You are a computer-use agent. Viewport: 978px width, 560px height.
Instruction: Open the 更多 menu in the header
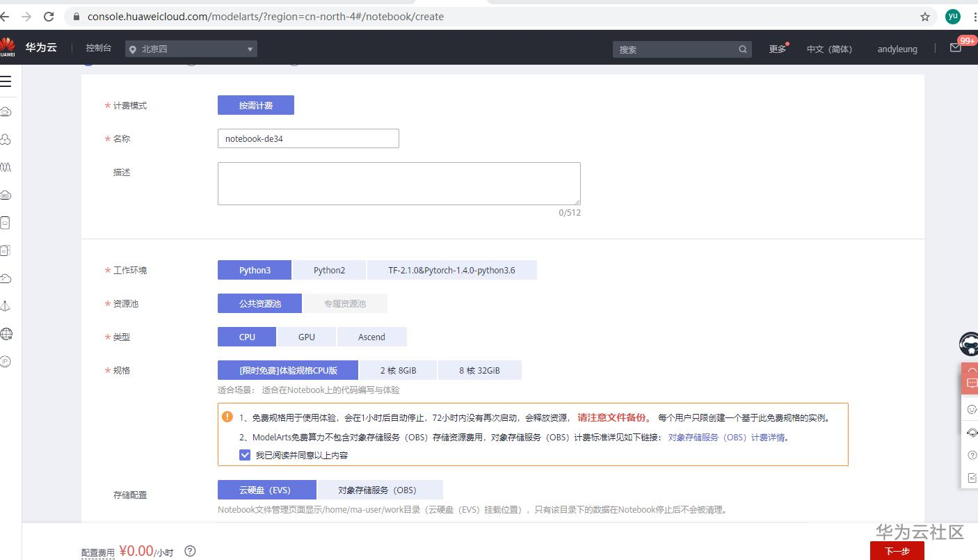tap(778, 49)
